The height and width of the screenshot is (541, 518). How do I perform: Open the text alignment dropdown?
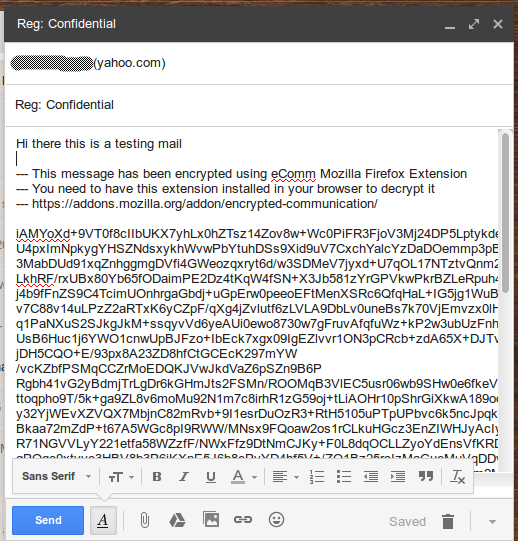286,477
